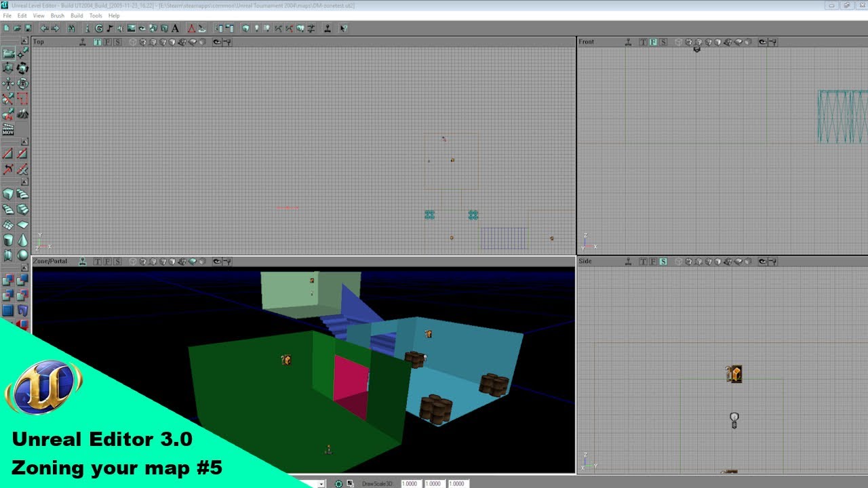Open the Tools menu

[96, 16]
